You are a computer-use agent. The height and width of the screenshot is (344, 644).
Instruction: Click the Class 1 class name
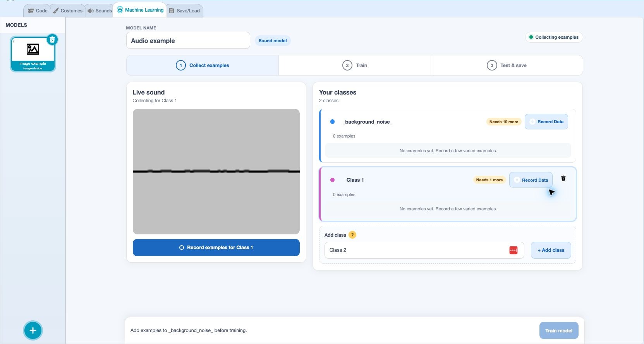click(355, 180)
